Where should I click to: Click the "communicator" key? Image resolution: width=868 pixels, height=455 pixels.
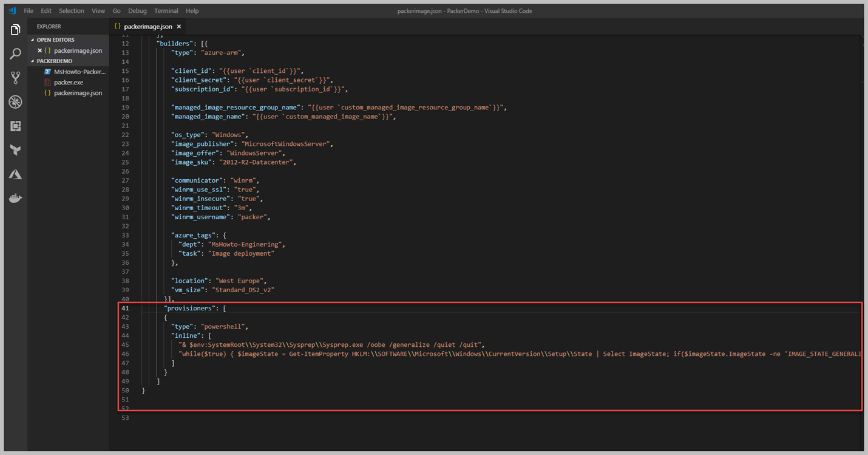coord(195,180)
